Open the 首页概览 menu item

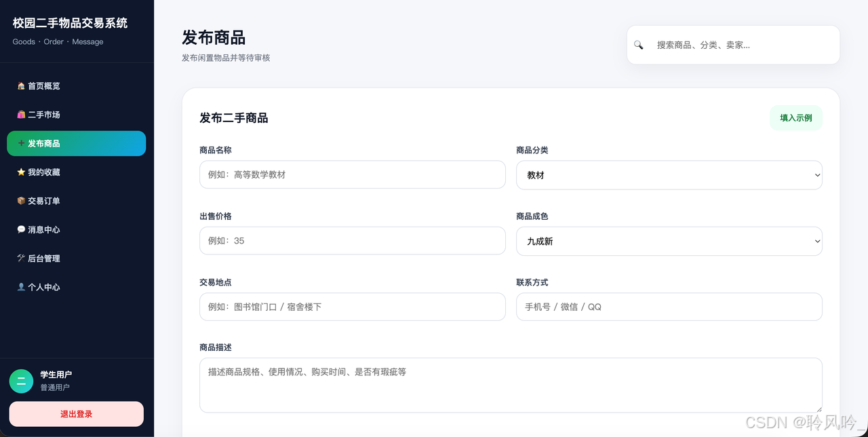76,86
